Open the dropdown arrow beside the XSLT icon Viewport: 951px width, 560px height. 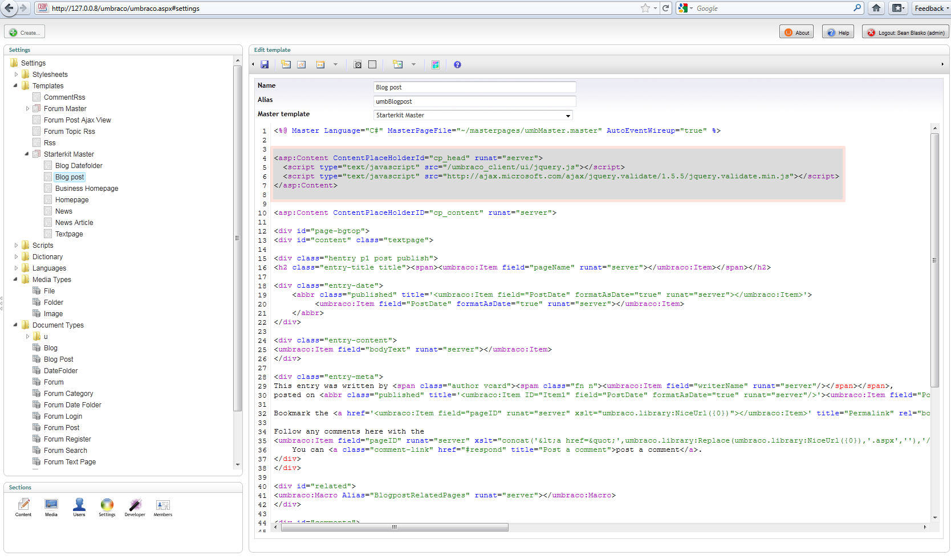click(413, 65)
